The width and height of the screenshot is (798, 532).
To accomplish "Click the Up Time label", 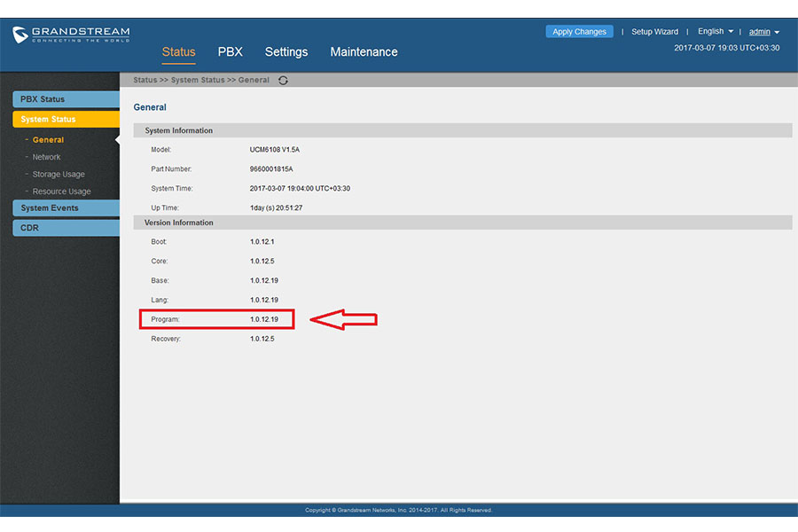I will [x=165, y=207].
